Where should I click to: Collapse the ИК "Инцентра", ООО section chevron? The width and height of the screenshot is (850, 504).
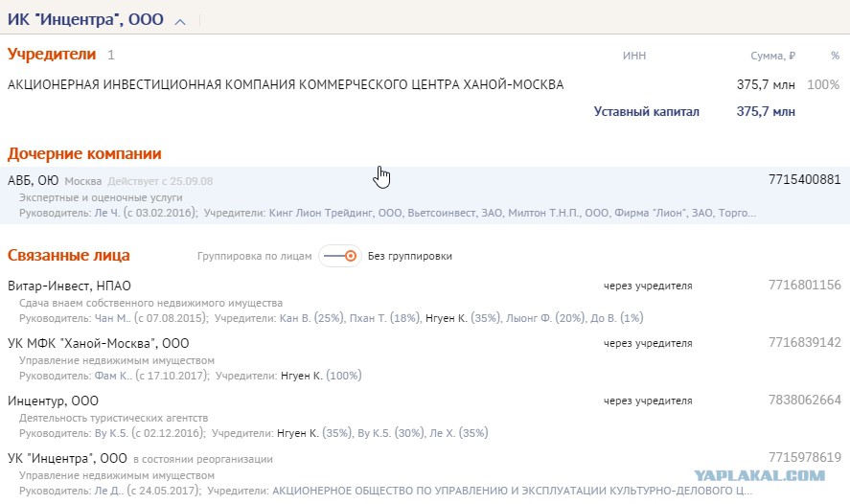(x=180, y=22)
